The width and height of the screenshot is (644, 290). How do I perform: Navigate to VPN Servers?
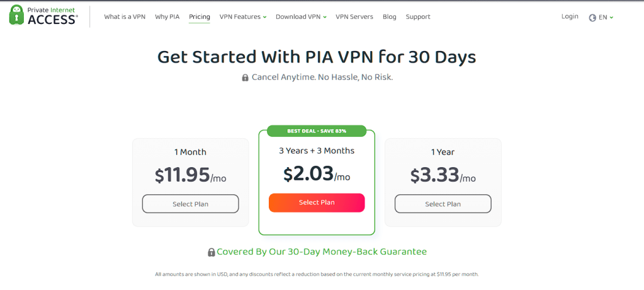(354, 17)
